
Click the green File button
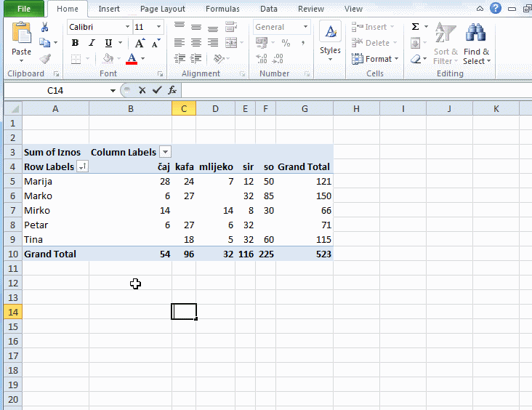23,9
